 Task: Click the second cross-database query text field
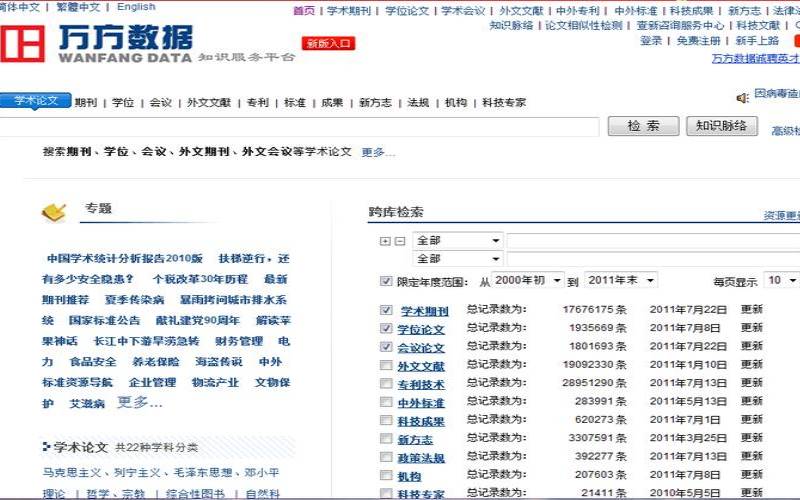pyautogui.click(x=653, y=259)
